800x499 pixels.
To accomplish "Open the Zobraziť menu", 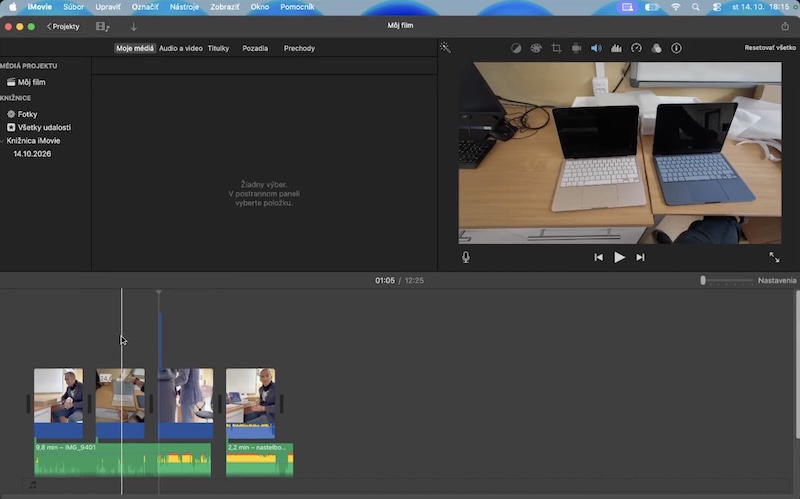I will pyautogui.click(x=224, y=7).
